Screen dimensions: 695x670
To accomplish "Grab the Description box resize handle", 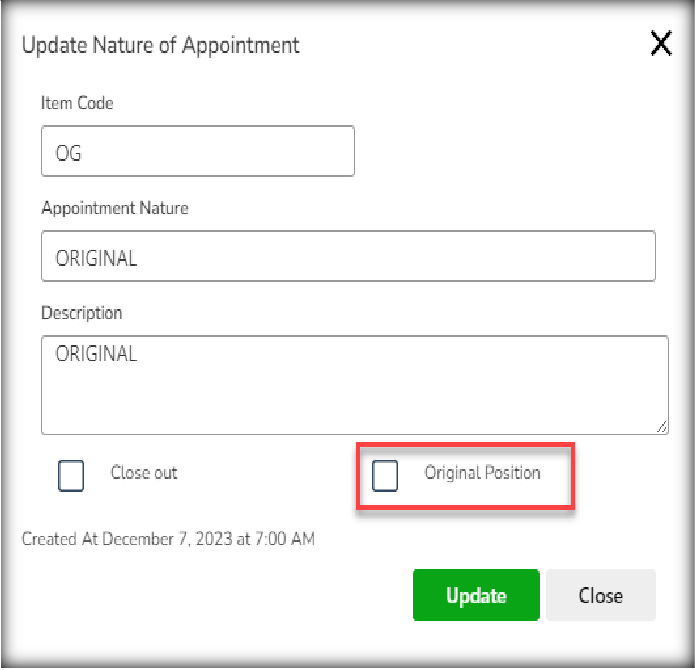I will pos(661,427).
